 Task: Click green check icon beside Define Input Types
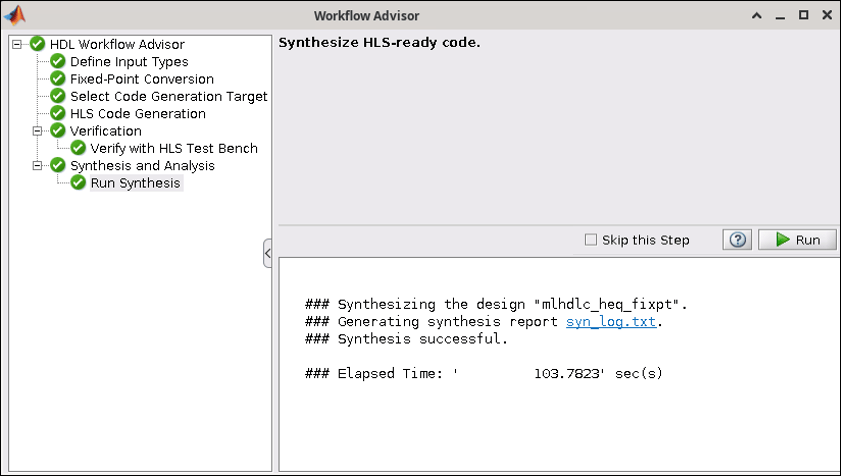(58, 62)
